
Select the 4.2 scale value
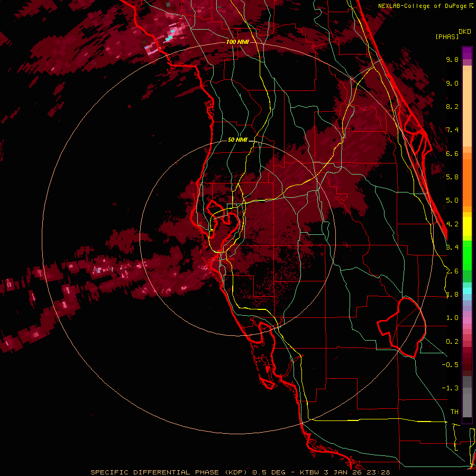(452, 224)
